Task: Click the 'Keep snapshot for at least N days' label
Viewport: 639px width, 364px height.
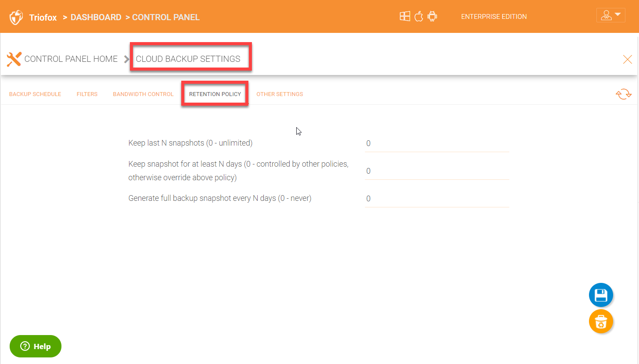Action: pos(238,171)
